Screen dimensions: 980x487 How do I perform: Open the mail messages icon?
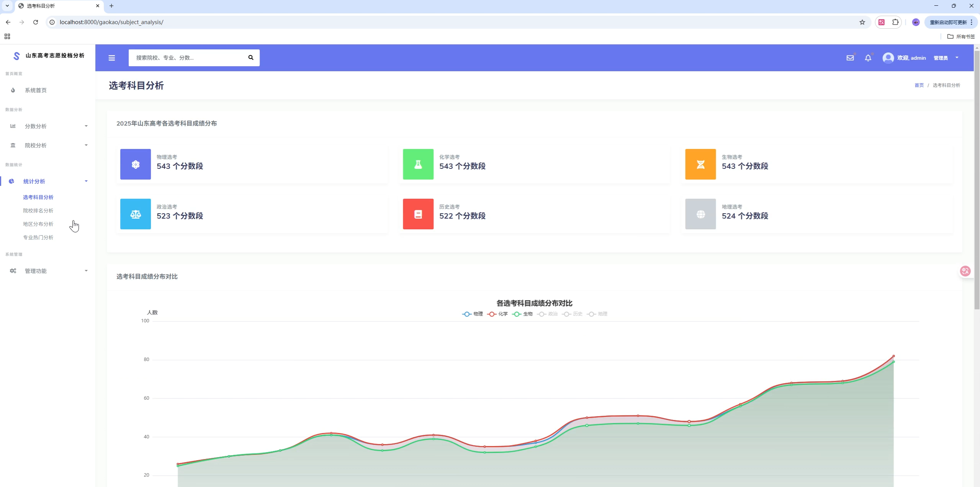pyautogui.click(x=850, y=58)
